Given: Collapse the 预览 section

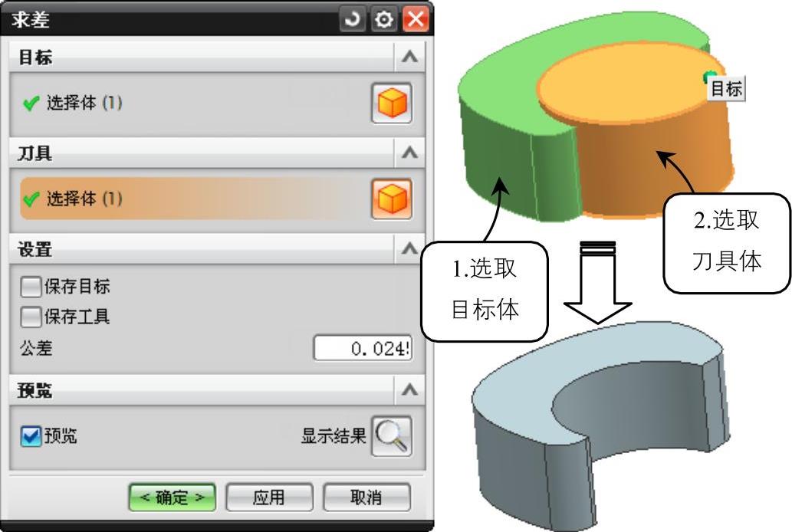Looking at the screenshot, I should point(409,390).
